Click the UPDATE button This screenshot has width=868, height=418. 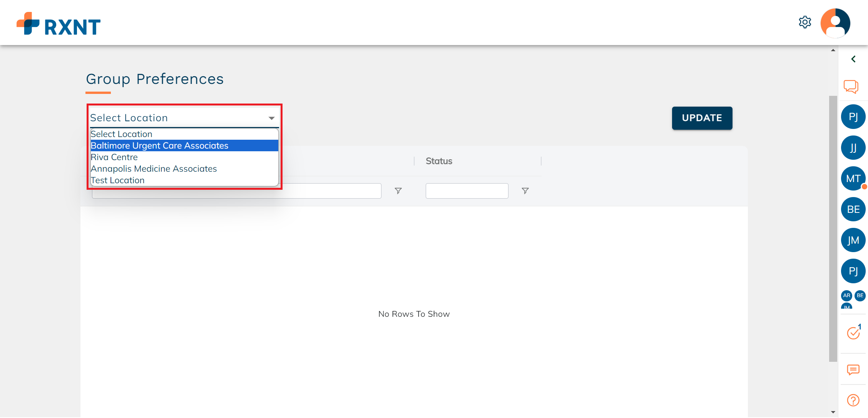click(x=702, y=118)
